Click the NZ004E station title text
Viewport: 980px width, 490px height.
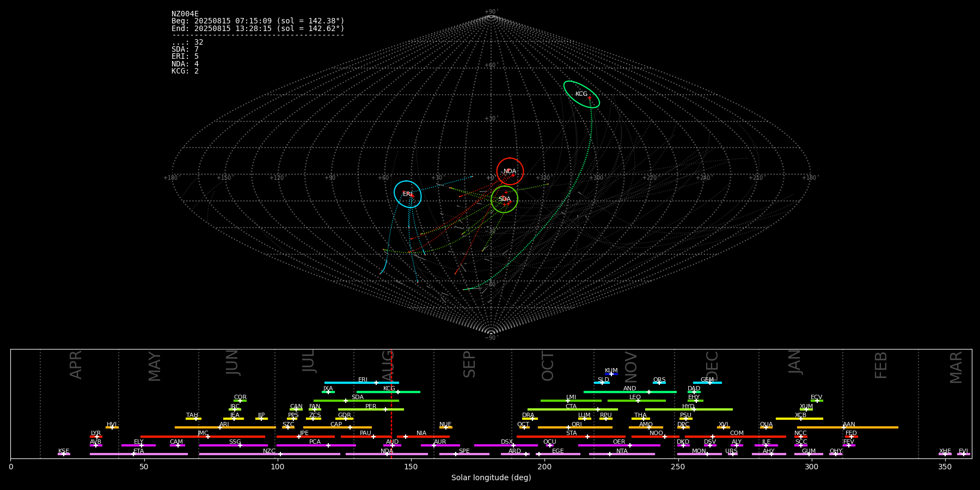point(185,14)
